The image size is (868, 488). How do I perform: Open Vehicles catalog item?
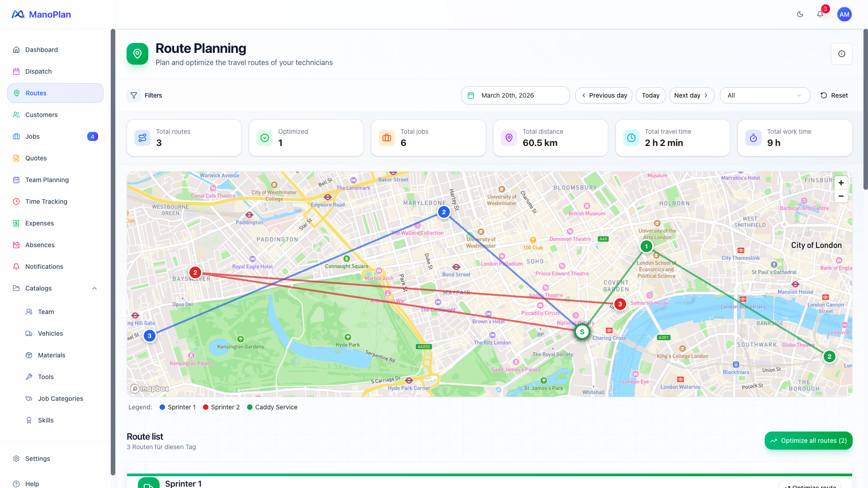click(50, 333)
